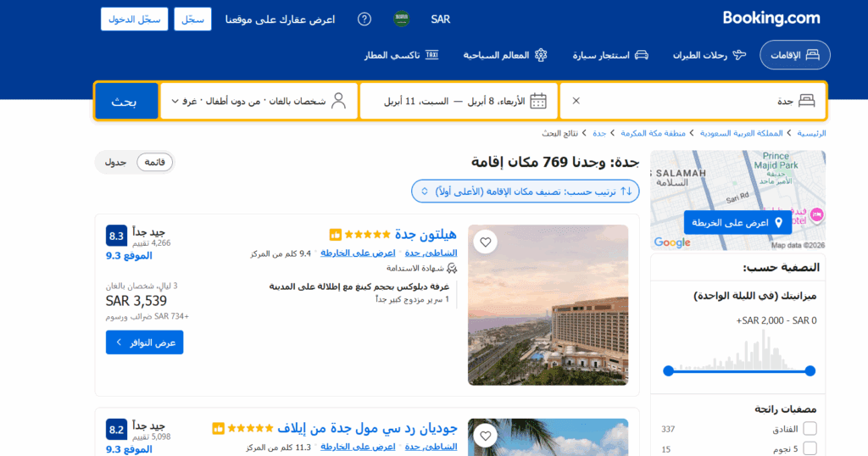Image resolution: width=868 pixels, height=456 pixels.
Task: Open the هيلتون جدة title link
Action: click(426, 235)
